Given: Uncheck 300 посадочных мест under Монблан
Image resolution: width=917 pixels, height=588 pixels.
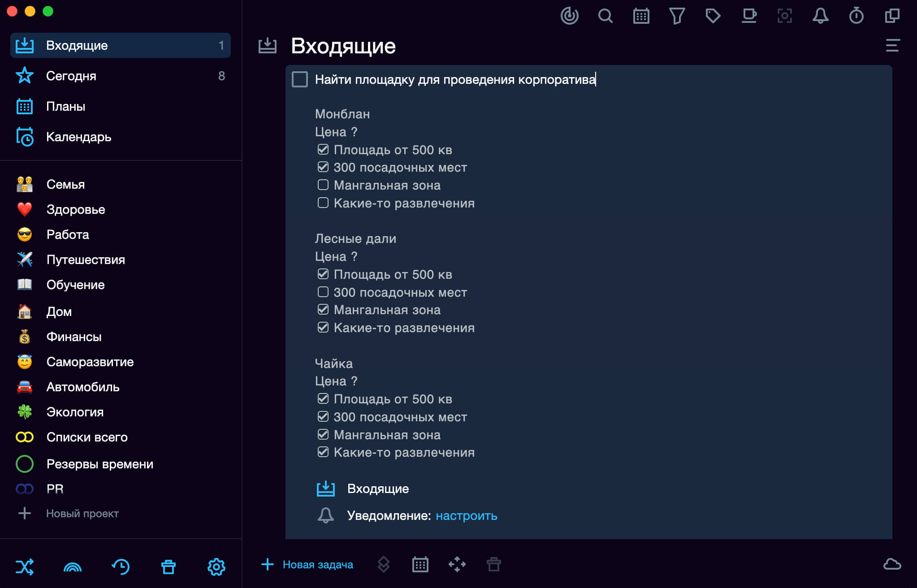Looking at the screenshot, I should click(x=323, y=167).
